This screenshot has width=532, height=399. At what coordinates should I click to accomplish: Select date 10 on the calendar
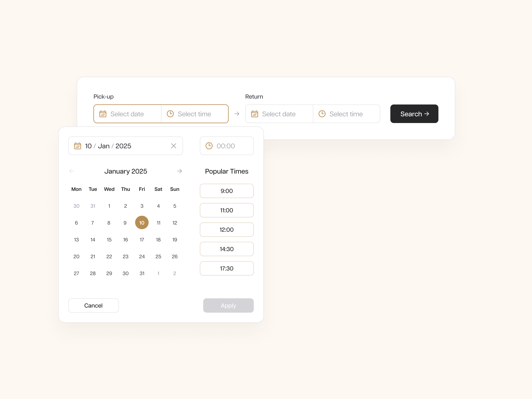point(142,222)
